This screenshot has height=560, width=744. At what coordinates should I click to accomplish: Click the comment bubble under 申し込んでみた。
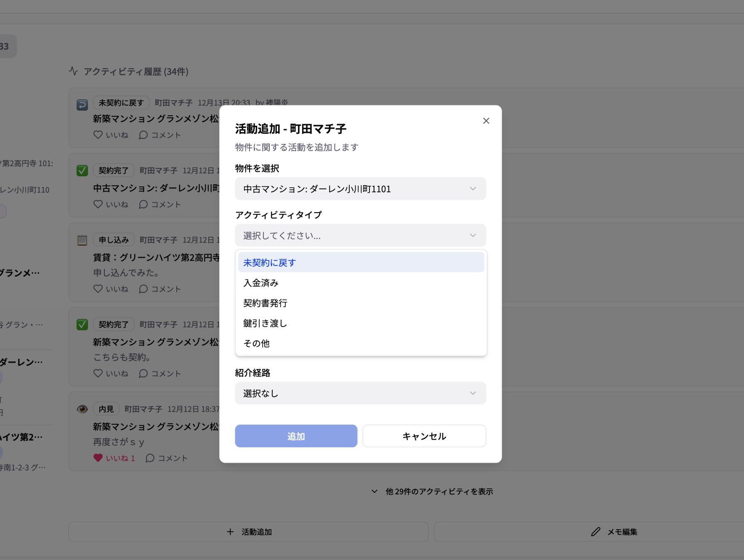point(143,289)
